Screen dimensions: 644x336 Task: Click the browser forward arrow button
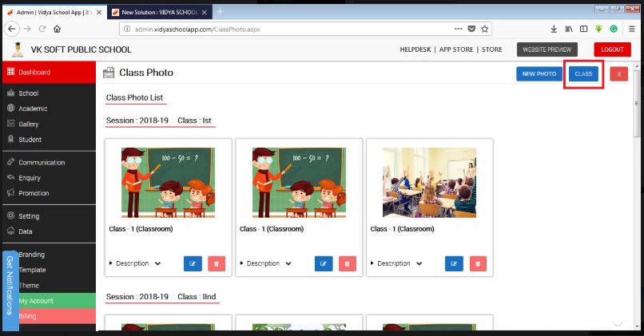(x=27, y=29)
